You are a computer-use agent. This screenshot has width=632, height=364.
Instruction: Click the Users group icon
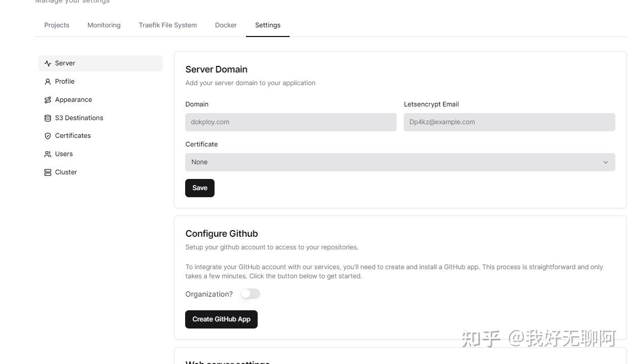[47, 154]
